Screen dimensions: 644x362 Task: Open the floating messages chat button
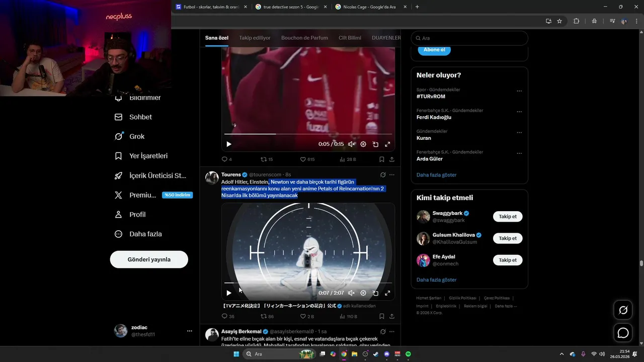623,333
